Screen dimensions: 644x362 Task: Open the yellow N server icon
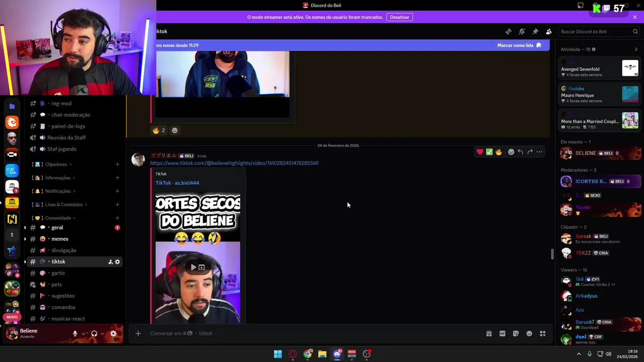[12, 219]
